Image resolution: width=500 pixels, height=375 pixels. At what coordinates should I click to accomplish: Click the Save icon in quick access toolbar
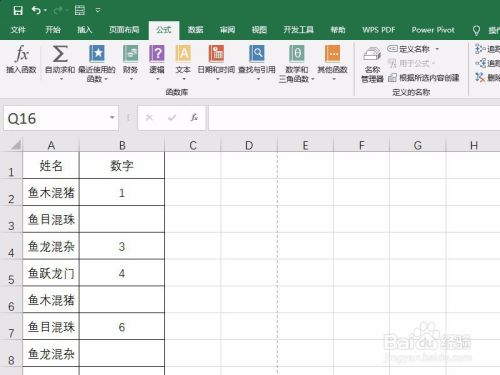(x=18, y=10)
